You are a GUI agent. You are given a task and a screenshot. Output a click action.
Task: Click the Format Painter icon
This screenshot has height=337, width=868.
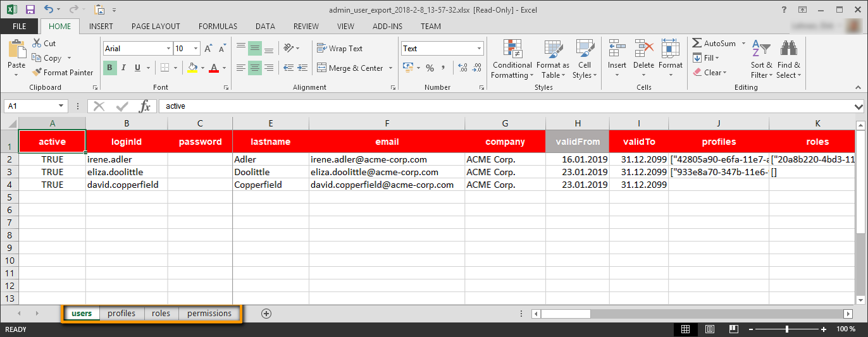click(37, 73)
